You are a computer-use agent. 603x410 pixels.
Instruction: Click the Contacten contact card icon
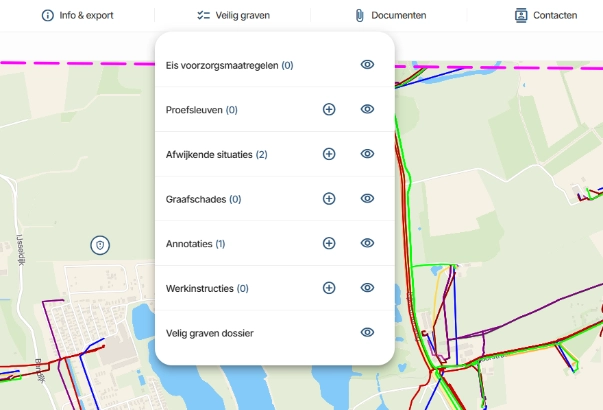click(x=521, y=15)
